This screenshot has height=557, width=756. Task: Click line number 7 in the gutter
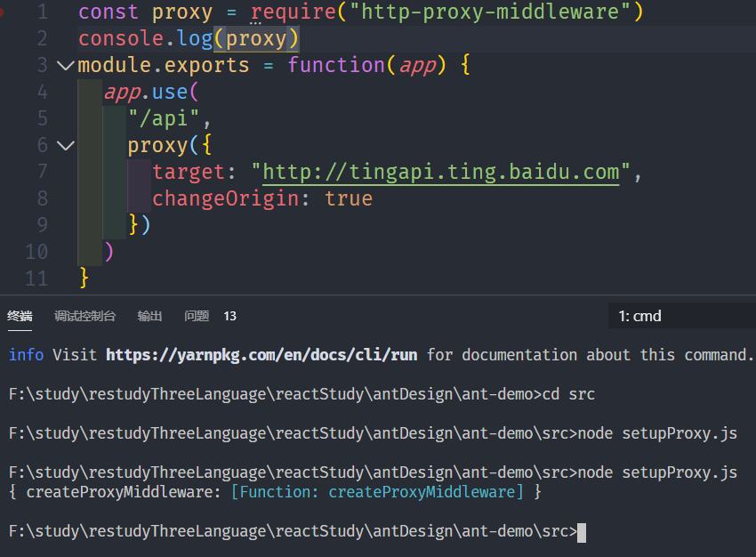43,172
